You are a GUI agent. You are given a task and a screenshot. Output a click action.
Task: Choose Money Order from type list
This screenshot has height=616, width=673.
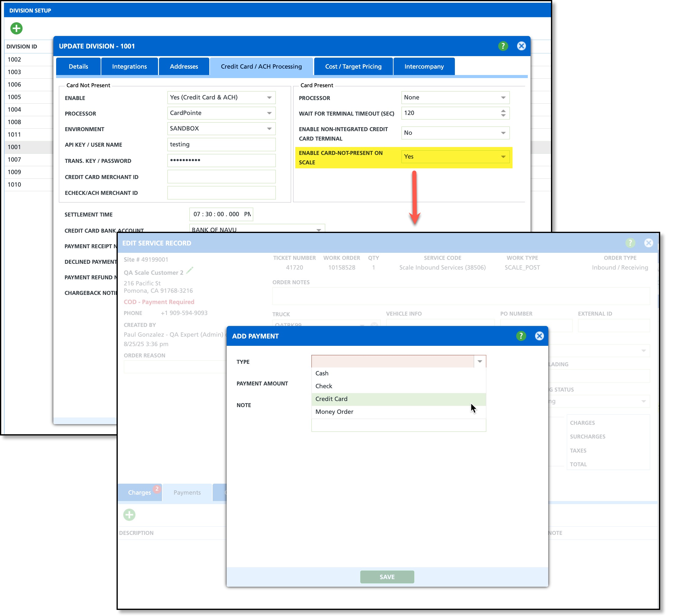click(x=334, y=411)
